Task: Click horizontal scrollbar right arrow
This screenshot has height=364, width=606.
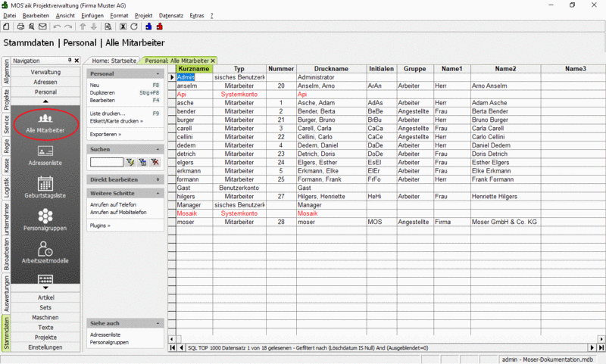Action: [x=601, y=339]
